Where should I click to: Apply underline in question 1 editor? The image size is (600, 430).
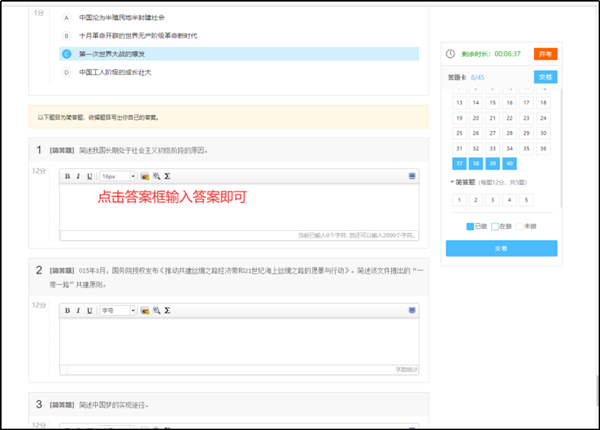[x=90, y=176]
